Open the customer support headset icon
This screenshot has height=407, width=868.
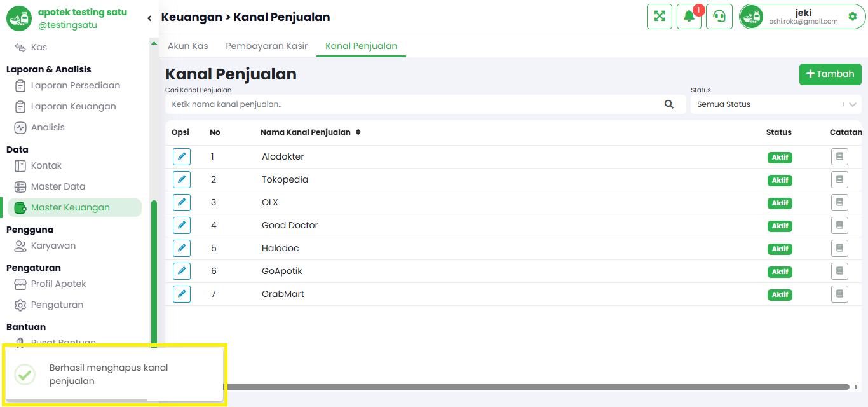[719, 17]
